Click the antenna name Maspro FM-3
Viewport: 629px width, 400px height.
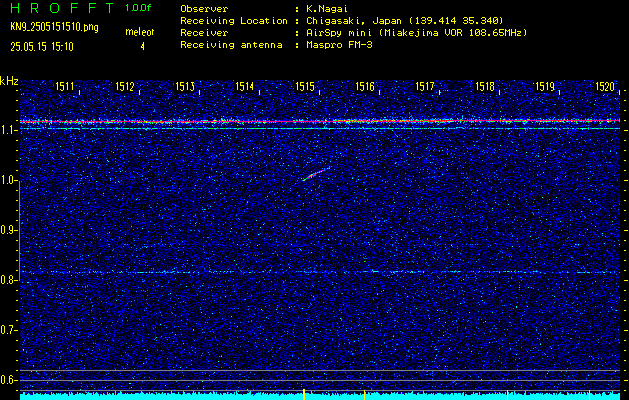pyautogui.click(x=339, y=45)
